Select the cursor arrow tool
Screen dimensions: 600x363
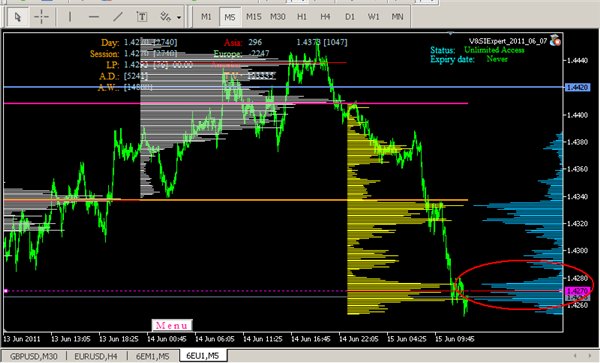click(17, 17)
